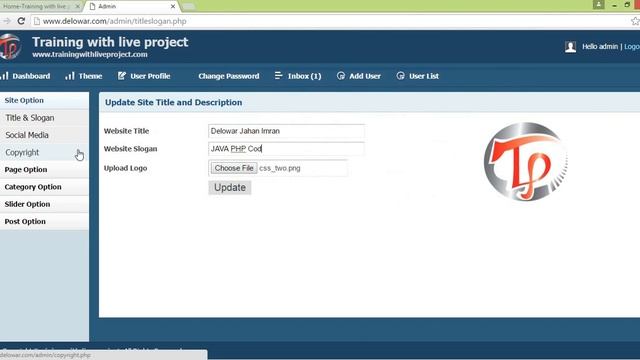Image resolution: width=640 pixels, height=360 pixels.
Task: Expand the Post Option section
Action: [x=44, y=221]
